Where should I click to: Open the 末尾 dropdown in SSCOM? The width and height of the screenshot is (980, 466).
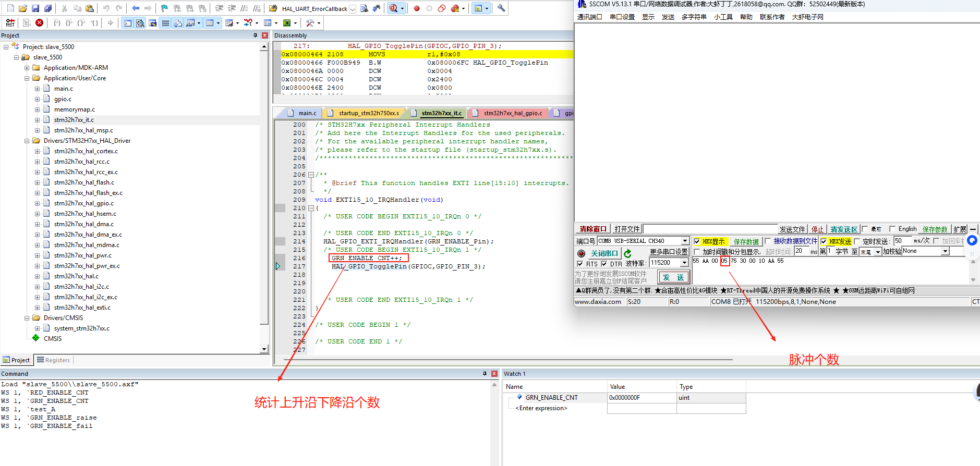878,252
